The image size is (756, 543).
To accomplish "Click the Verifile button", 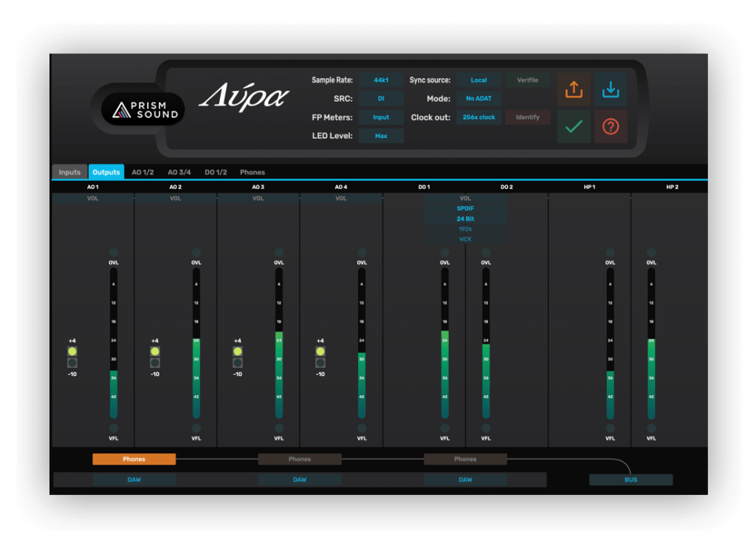I will tap(527, 80).
